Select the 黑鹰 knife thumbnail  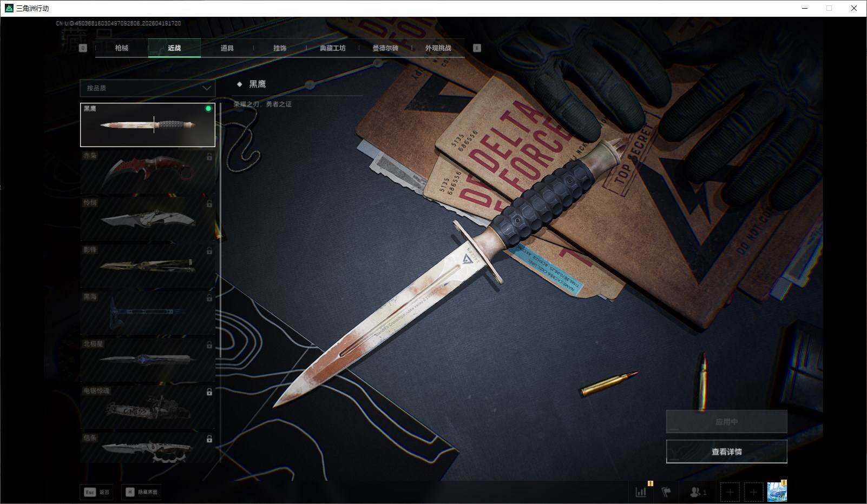point(148,125)
